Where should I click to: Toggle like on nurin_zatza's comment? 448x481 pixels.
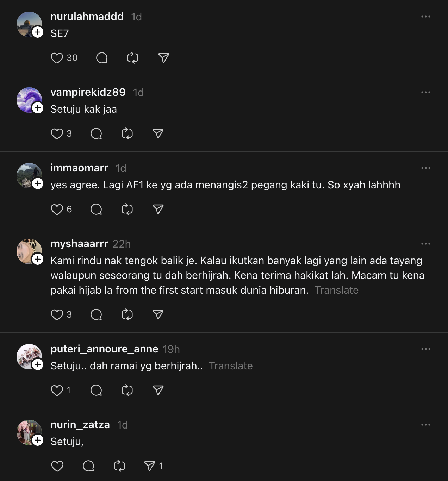57,466
